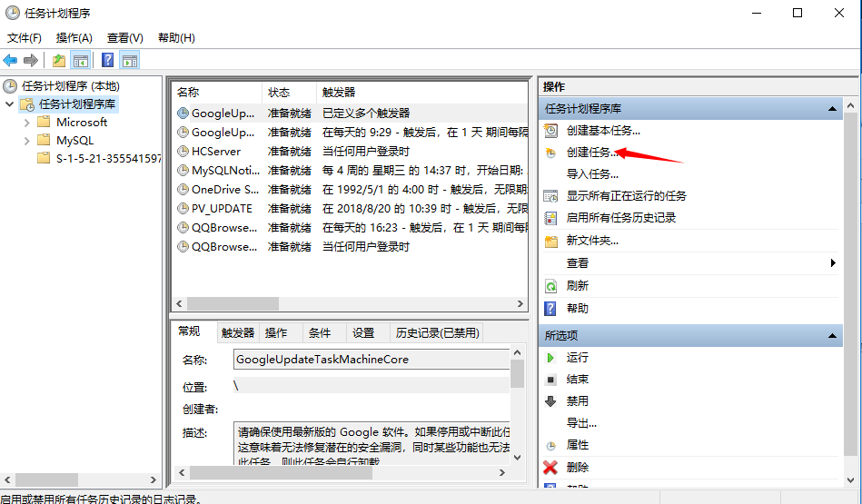Screen dimensions: 862x504
Task: Switch to the 触发器 tab
Action: [x=238, y=333]
